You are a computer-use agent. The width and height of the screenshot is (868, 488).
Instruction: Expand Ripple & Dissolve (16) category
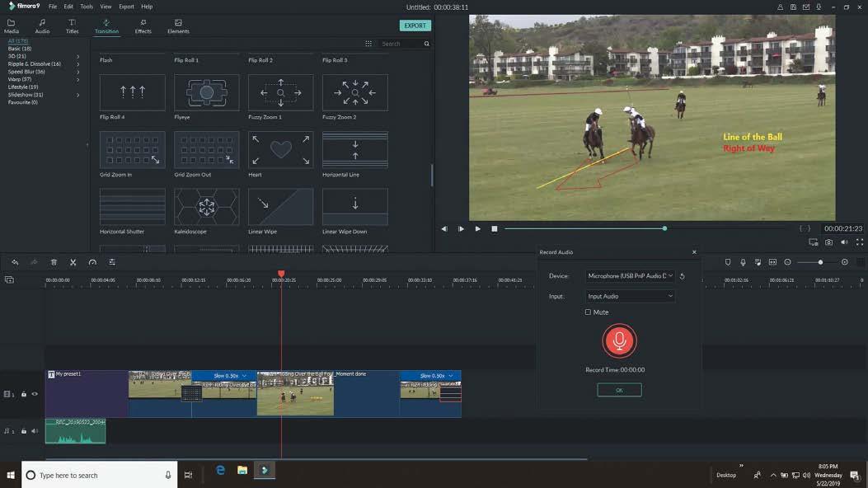tap(78, 64)
